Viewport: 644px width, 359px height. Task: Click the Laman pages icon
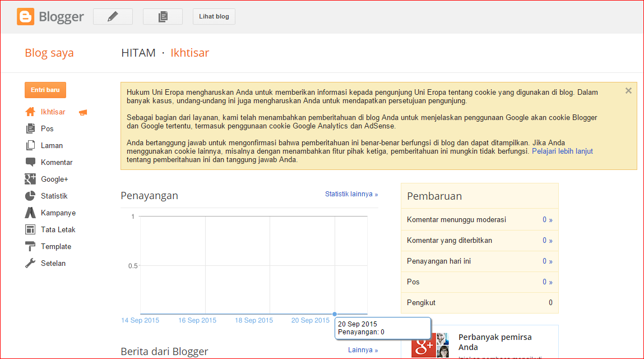30,146
